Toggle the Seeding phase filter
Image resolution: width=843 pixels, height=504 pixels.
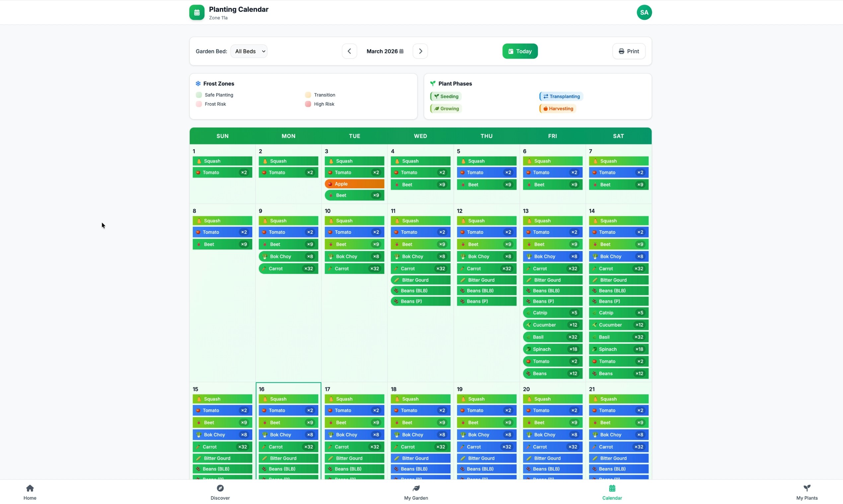(x=446, y=96)
